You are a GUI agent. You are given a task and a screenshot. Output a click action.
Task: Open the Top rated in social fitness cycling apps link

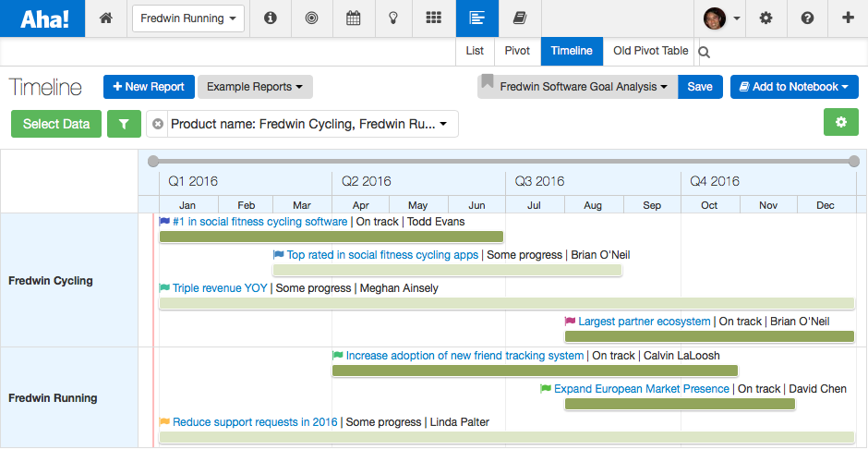tap(382, 255)
